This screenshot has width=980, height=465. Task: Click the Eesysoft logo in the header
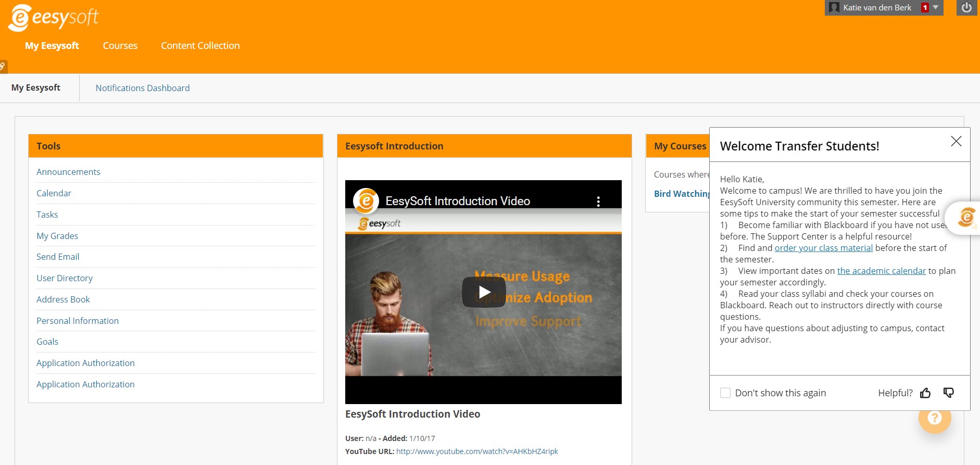pyautogui.click(x=54, y=17)
